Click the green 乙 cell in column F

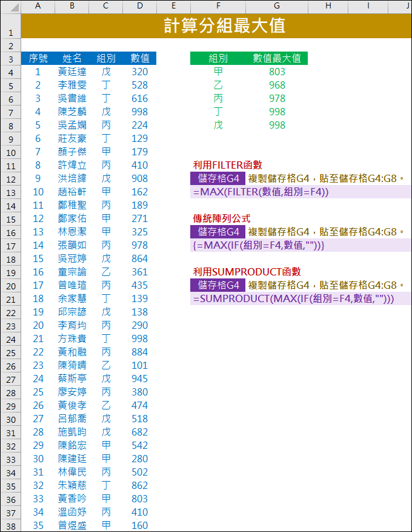(x=218, y=85)
